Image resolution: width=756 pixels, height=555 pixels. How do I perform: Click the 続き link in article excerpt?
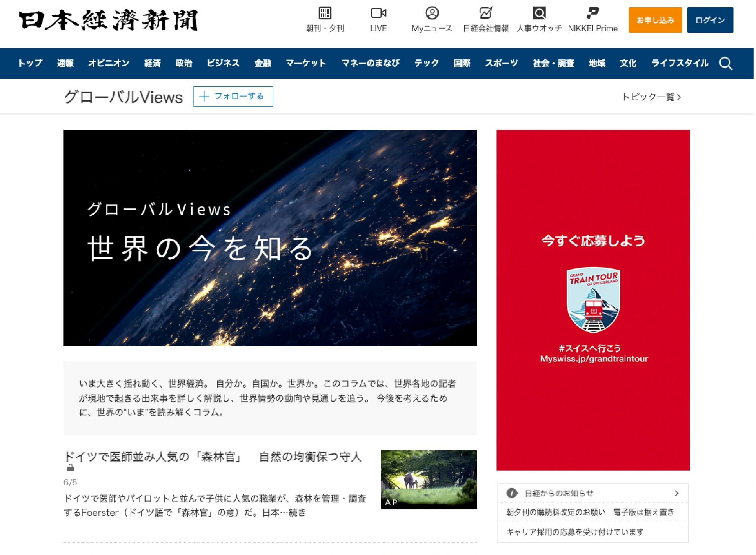pos(297,513)
